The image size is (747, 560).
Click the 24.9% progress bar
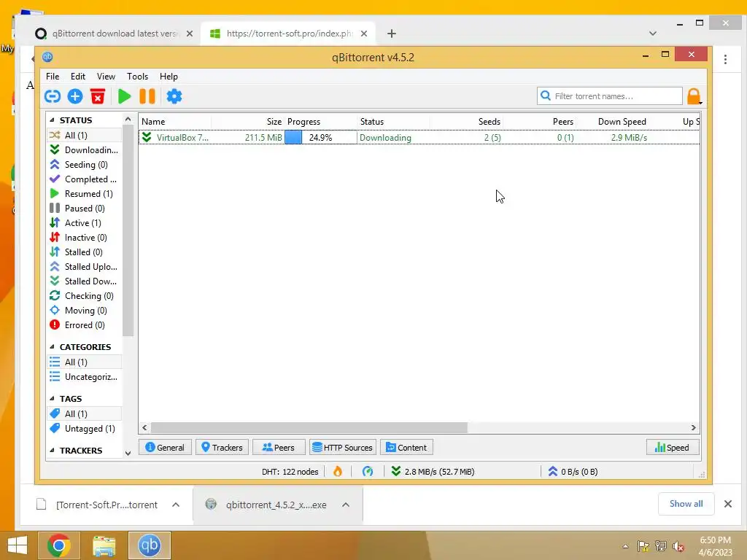coord(320,138)
